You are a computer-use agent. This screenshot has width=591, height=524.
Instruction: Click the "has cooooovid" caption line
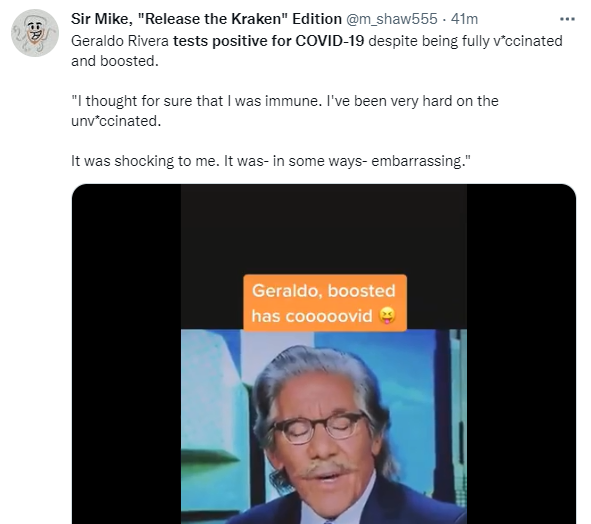pyautogui.click(x=312, y=316)
